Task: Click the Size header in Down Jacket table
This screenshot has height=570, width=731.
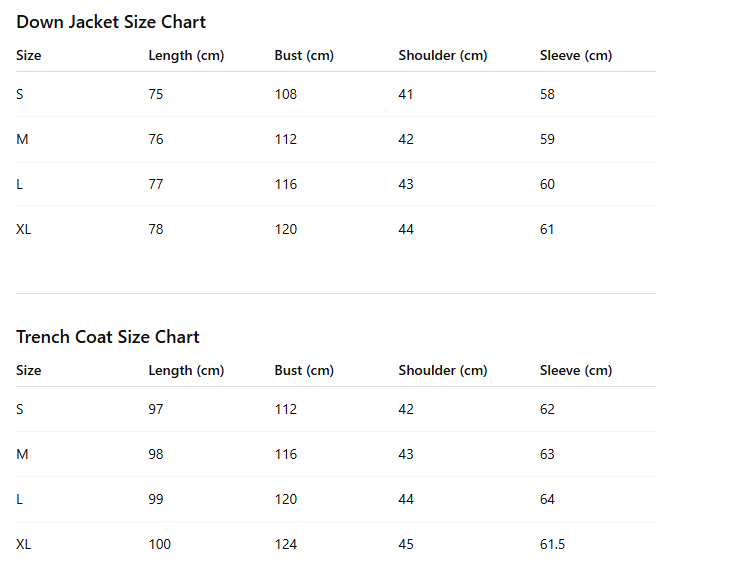Action: [29, 55]
